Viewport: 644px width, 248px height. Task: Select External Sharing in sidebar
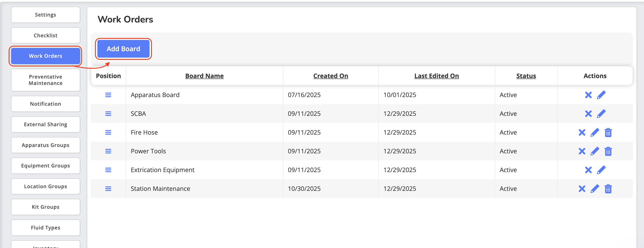click(45, 124)
